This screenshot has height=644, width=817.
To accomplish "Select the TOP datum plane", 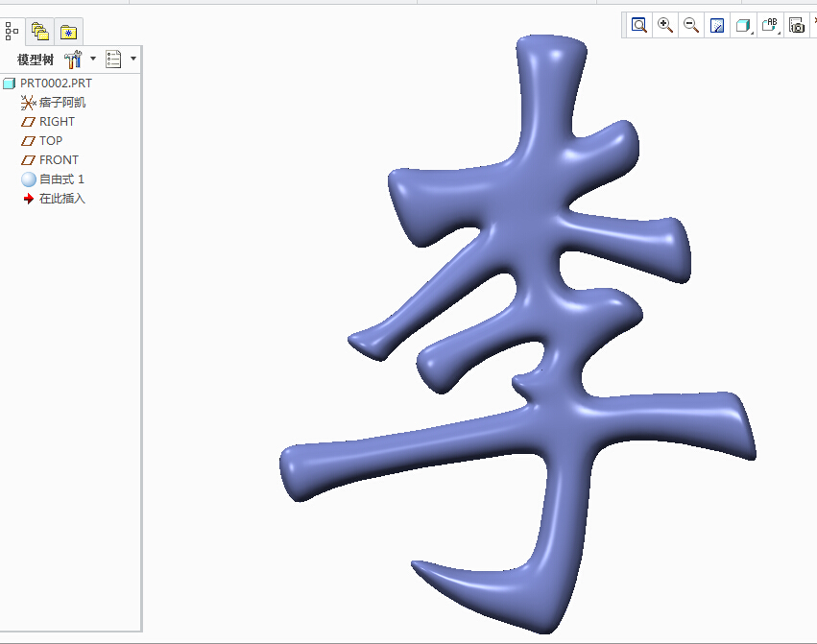I will click(x=50, y=141).
